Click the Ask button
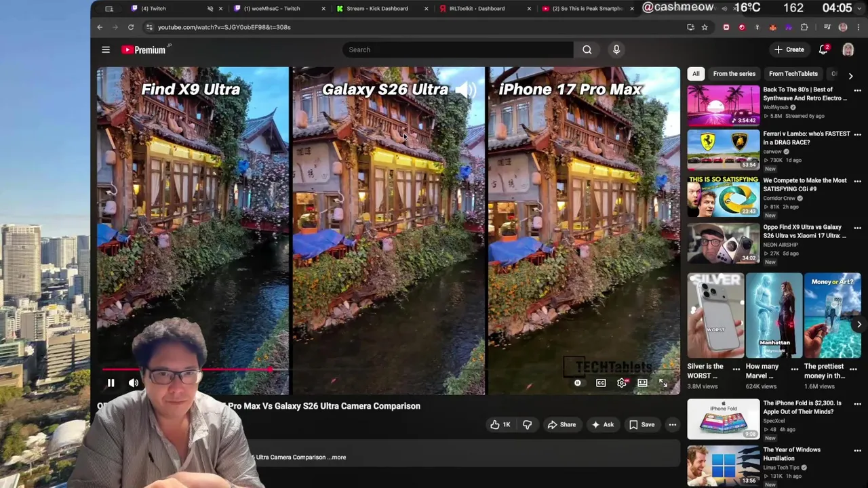 pyautogui.click(x=602, y=425)
